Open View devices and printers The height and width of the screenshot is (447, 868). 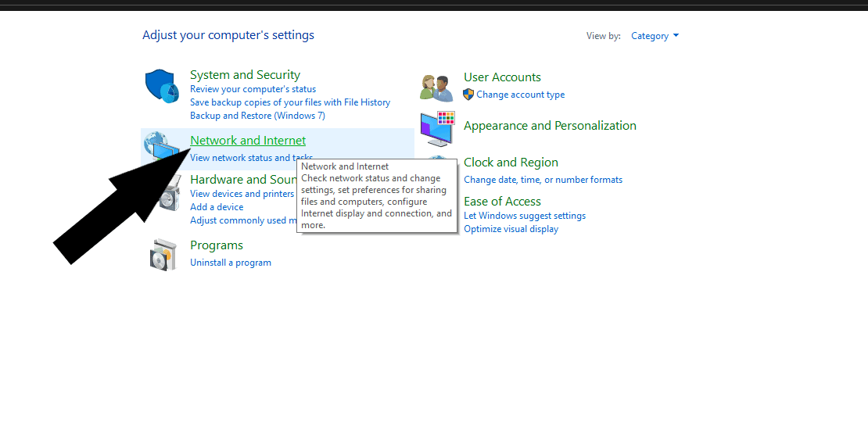click(x=242, y=194)
